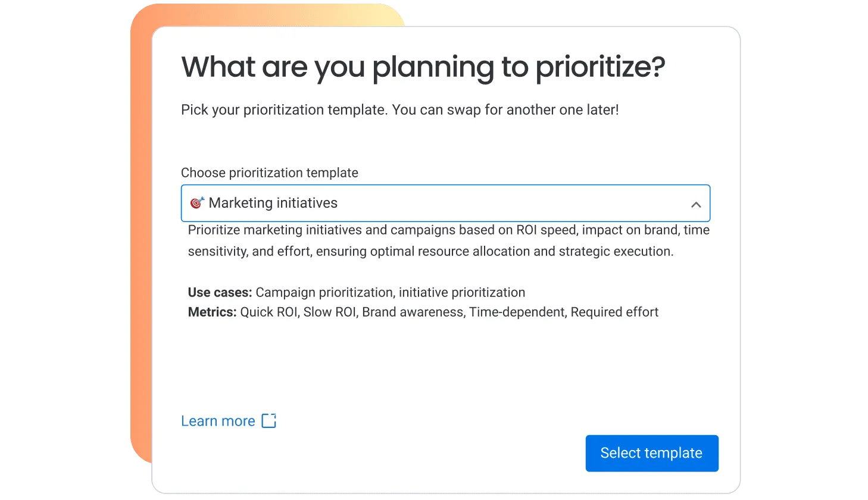Click the Campaign prioritization use case text
Screen dimensions: 868x500
[x=324, y=292]
